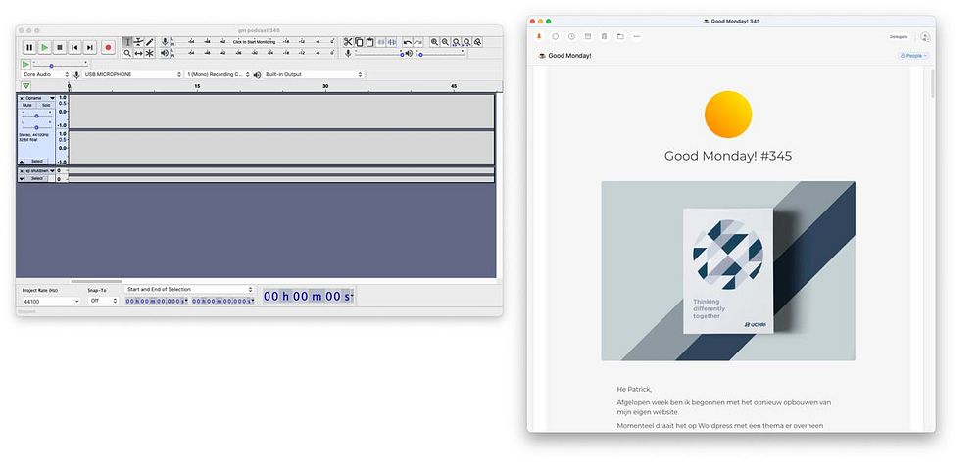
Task: Click the timeline pin triangle button
Action: 25,86
